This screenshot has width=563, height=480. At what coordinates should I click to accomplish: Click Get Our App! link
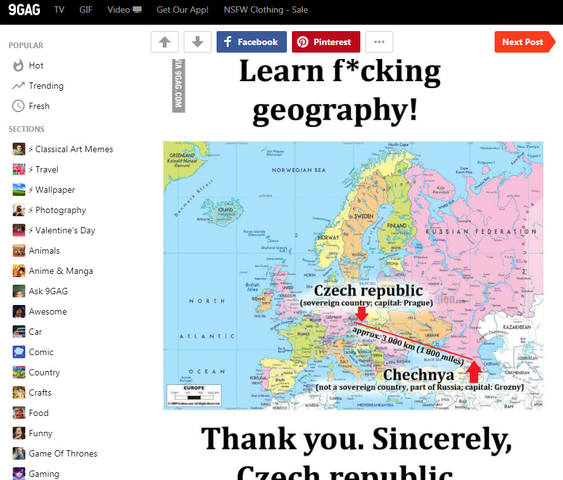click(182, 10)
